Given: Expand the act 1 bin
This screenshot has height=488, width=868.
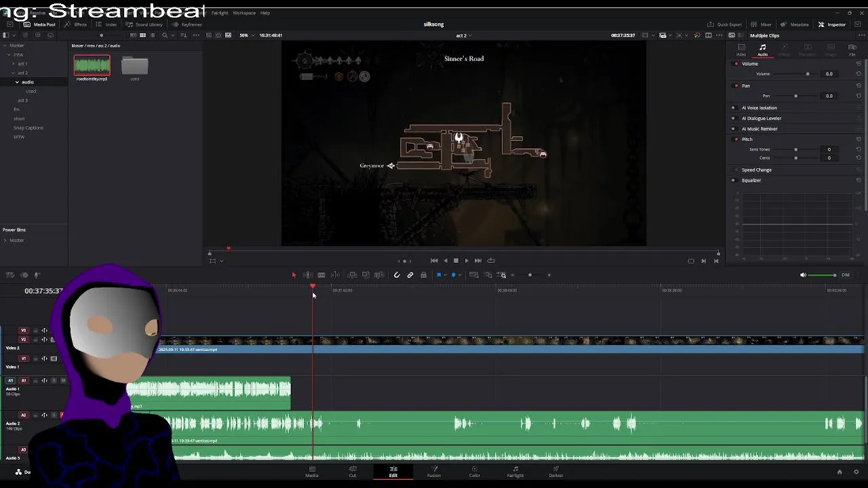Looking at the screenshot, I should (13, 64).
